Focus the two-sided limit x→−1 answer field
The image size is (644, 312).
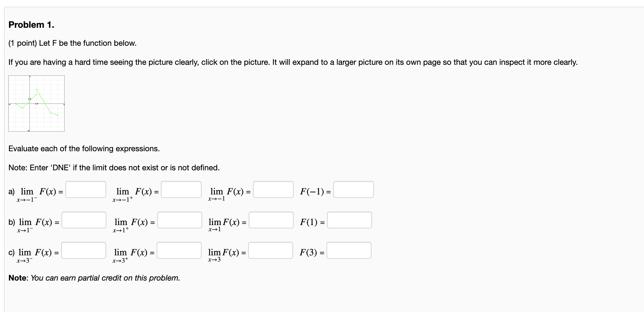point(273,189)
